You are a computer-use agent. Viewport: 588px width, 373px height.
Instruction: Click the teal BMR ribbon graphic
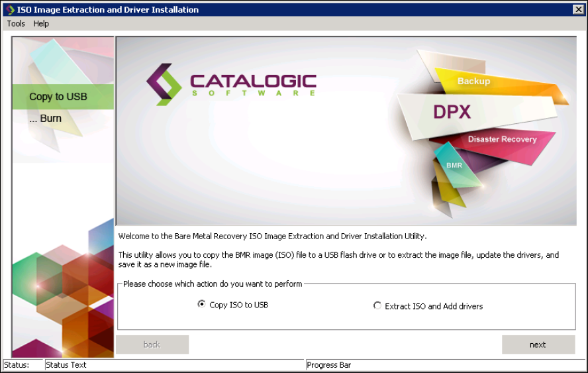[x=454, y=166]
